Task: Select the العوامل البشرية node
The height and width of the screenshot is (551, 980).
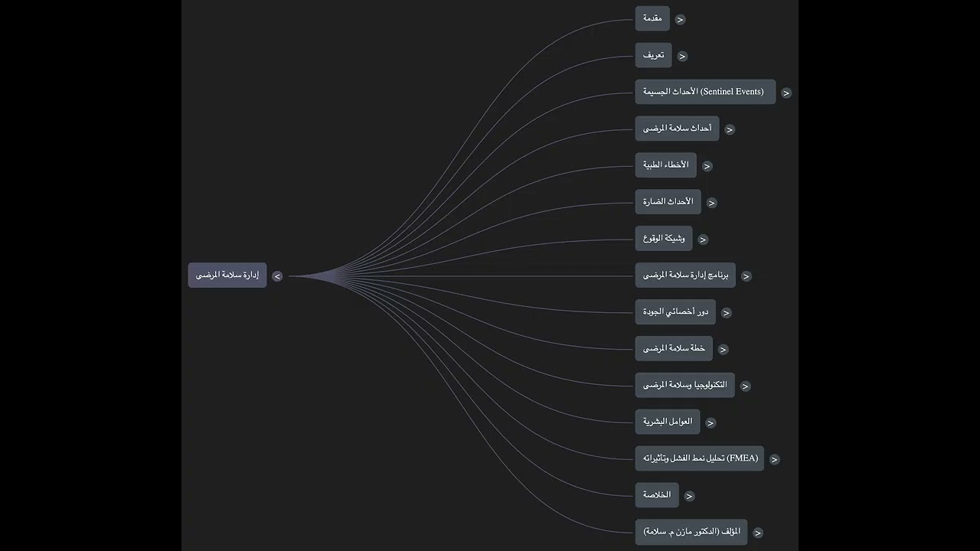Action: [x=668, y=422]
